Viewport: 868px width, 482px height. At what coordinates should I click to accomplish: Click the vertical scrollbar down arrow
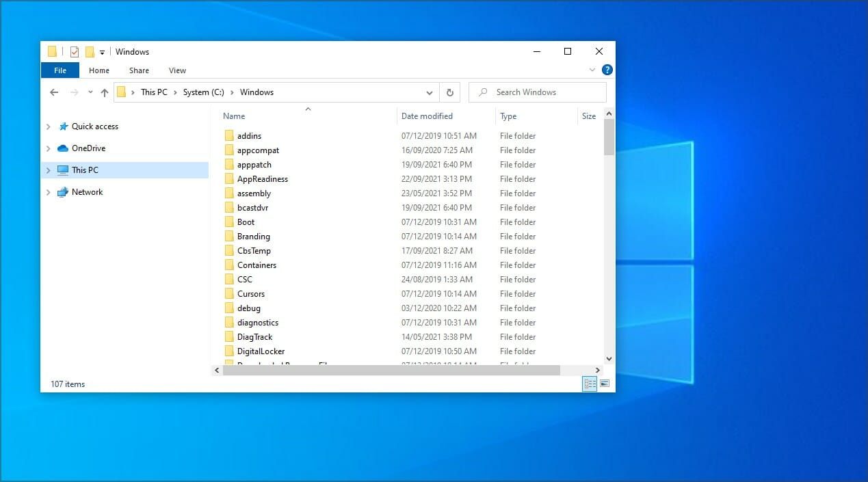tap(609, 358)
